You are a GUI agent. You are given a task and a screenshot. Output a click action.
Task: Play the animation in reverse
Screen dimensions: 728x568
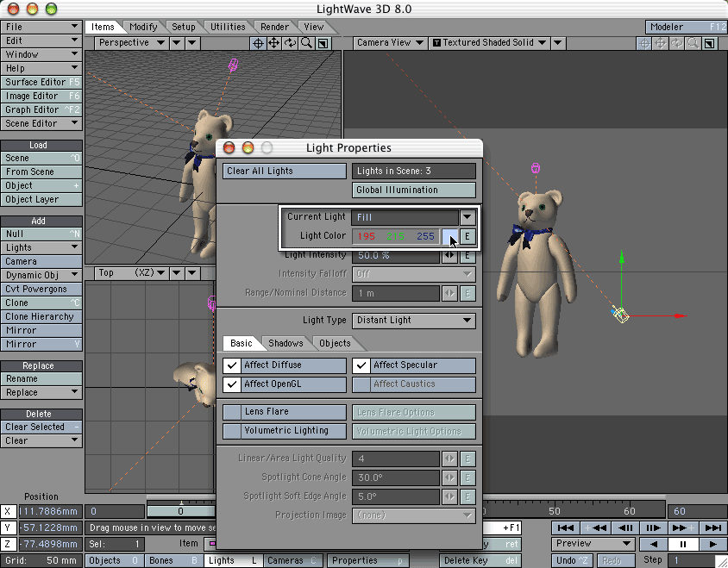[x=653, y=544]
